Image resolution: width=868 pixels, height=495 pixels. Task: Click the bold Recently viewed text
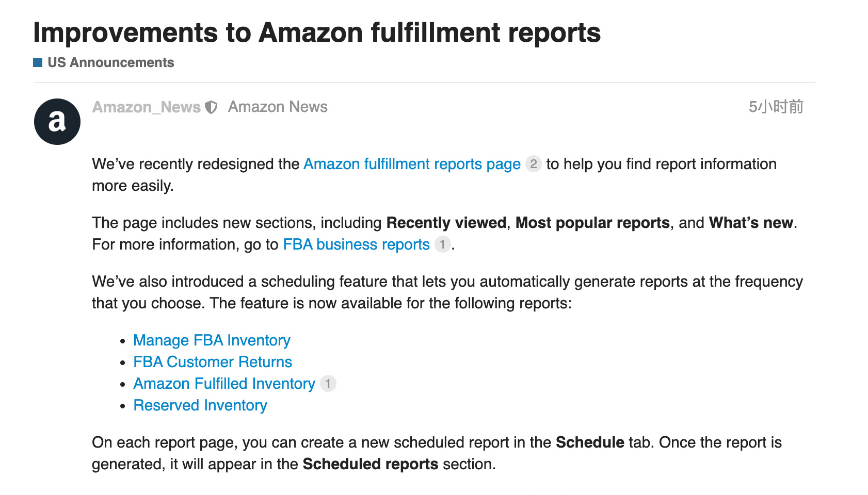[446, 223]
